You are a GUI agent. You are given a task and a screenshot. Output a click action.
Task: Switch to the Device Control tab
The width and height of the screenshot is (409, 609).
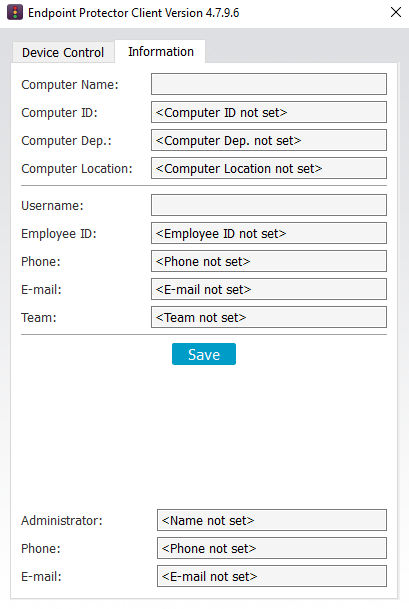(x=63, y=52)
